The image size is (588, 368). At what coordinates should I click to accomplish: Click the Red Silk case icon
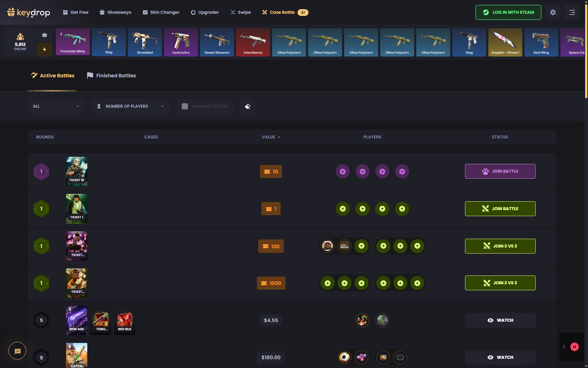tap(125, 320)
